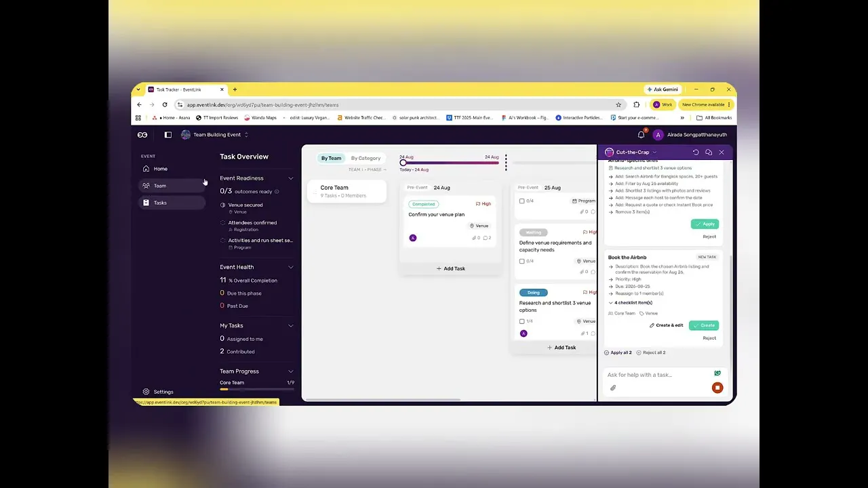Click Ask Gemini in Chrome
The width and height of the screenshot is (868, 488).
[661, 89]
